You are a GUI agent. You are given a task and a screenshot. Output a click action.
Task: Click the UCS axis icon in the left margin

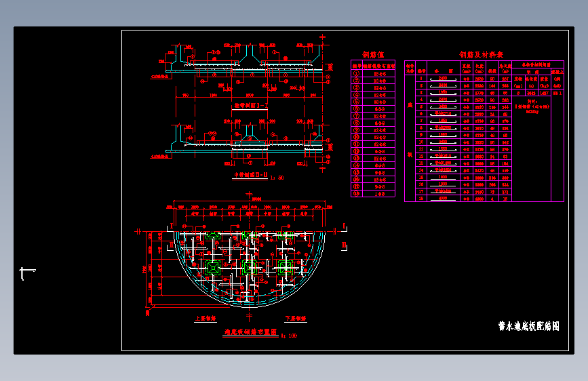(x=27, y=273)
